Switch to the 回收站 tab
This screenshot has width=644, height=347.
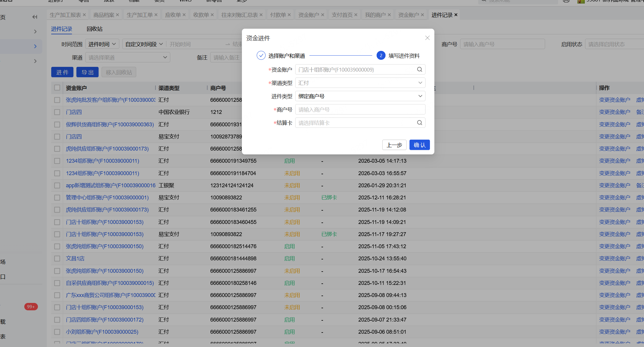(x=94, y=29)
